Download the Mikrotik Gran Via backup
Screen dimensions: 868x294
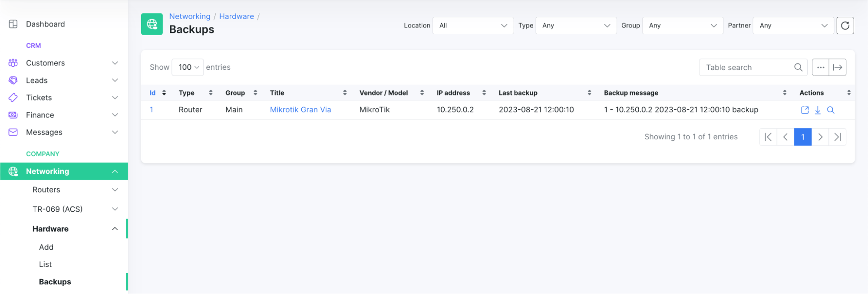[818, 110]
